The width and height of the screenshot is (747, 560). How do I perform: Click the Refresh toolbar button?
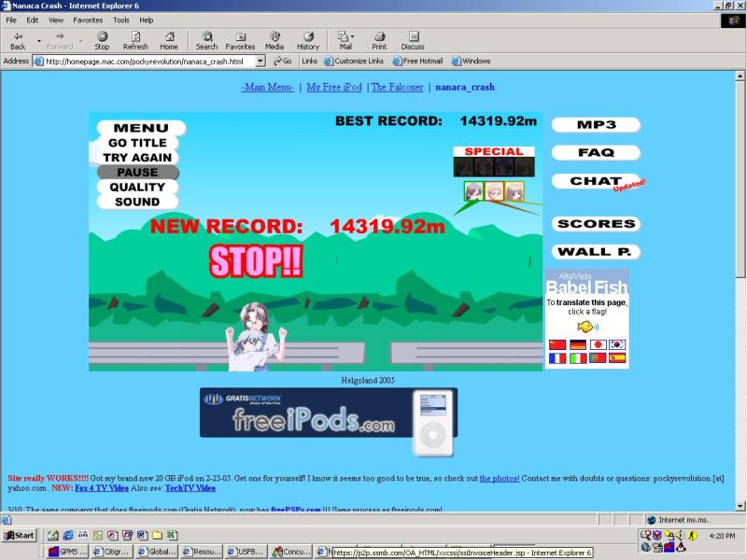[135, 41]
